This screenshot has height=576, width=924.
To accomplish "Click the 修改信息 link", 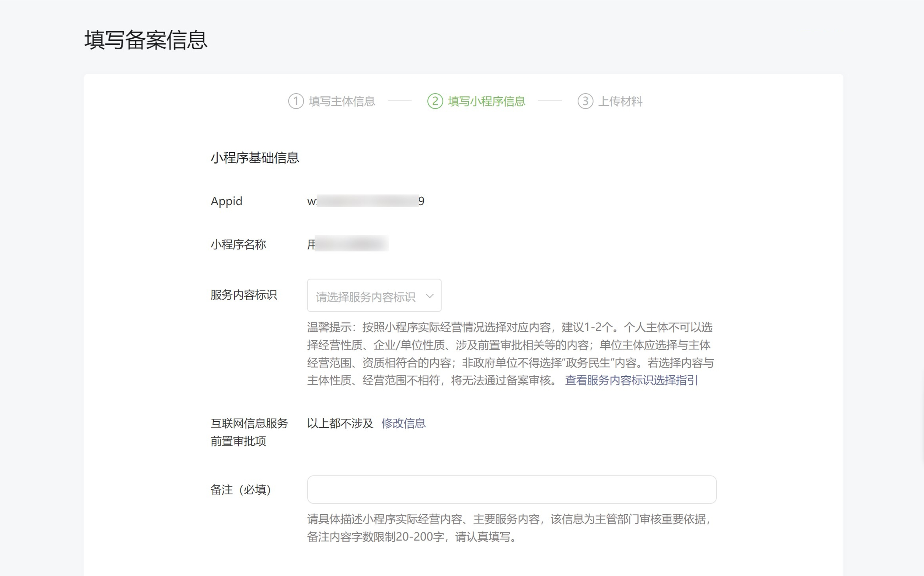I will [x=403, y=423].
